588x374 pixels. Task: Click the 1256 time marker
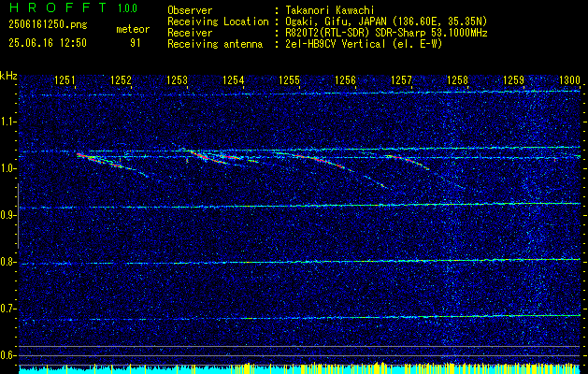pos(345,79)
